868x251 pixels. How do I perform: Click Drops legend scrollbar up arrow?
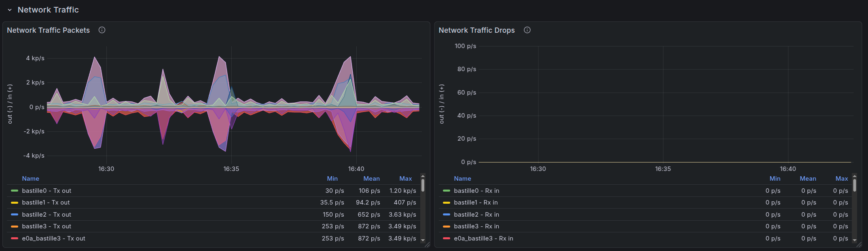pyautogui.click(x=855, y=176)
